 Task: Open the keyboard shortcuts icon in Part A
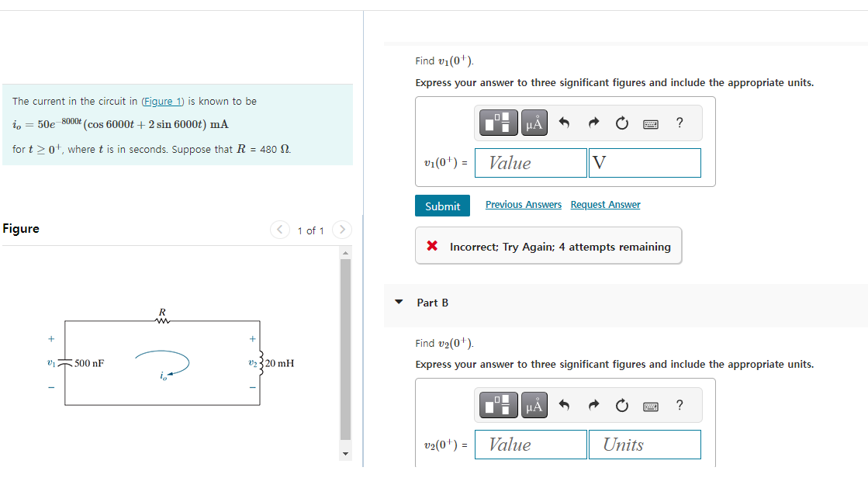(x=651, y=123)
